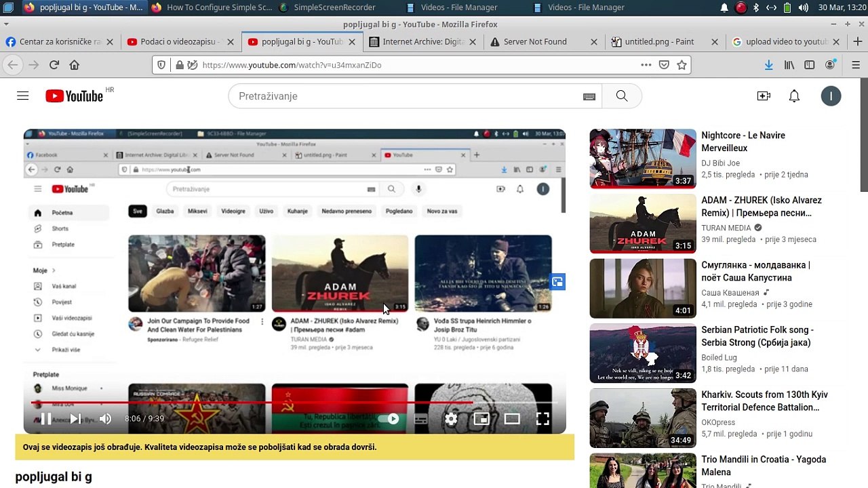Click the search magnifier button
The image size is (868, 488).
(x=622, y=96)
